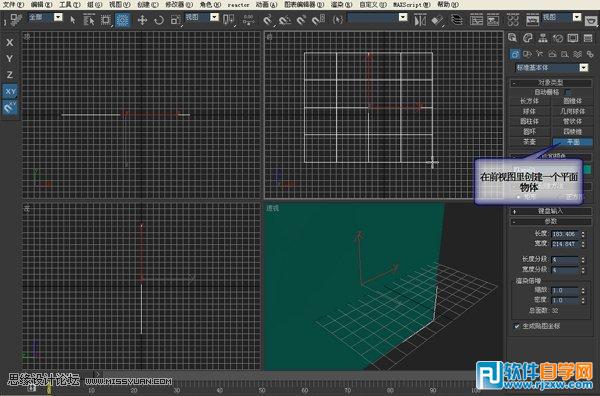Select the Shapes category icon
The width and height of the screenshot is (600, 396).
pos(527,54)
